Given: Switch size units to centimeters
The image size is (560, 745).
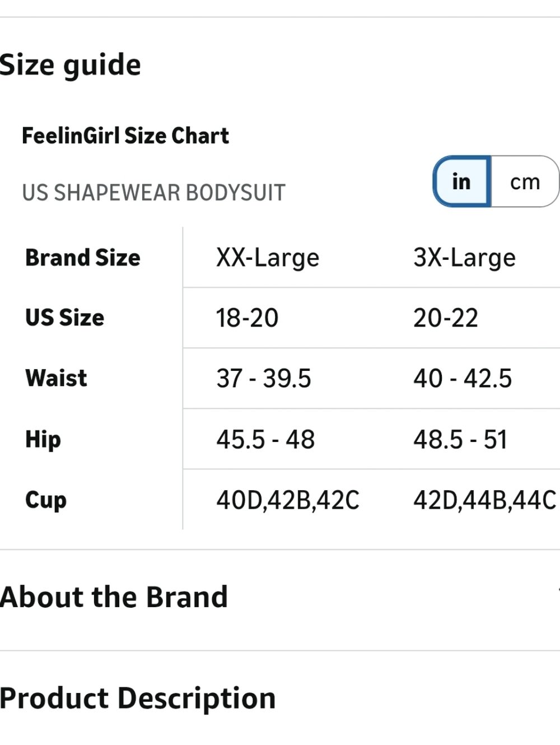Looking at the screenshot, I should click(525, 181).
